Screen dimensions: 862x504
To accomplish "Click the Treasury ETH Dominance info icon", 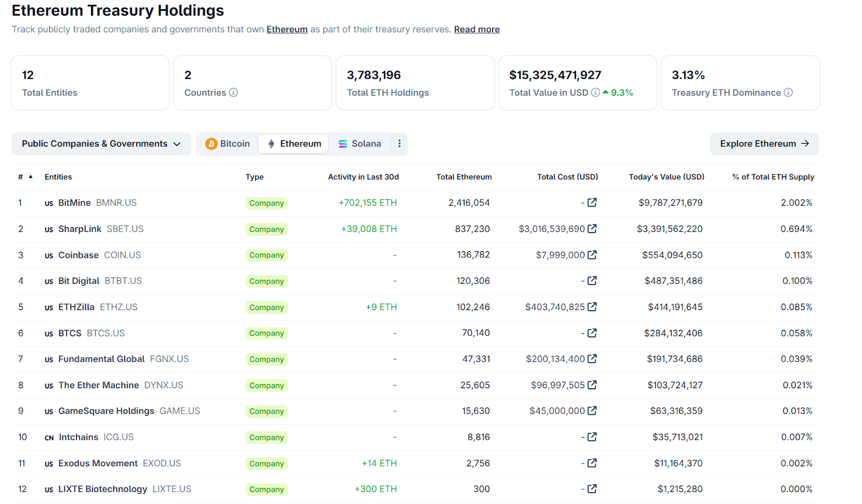I will click(788, 93).
